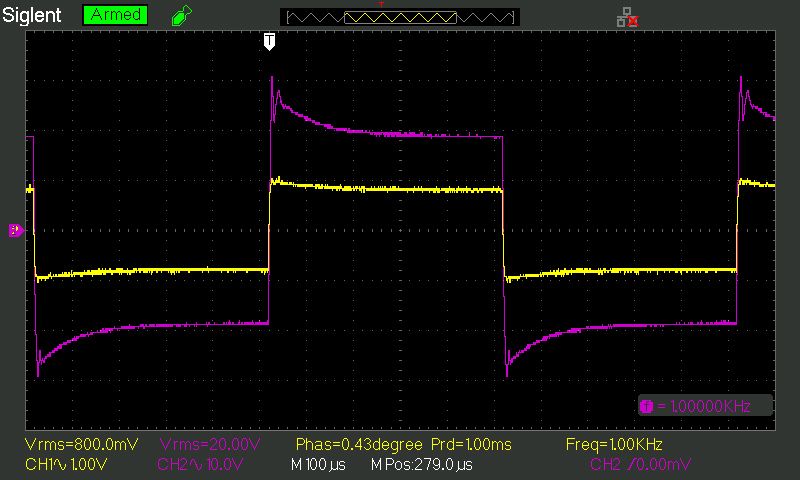Click the Siglent brand logo text
Image resolution: width=800 pixels, height=480 pixels.
tap(32, 15)
